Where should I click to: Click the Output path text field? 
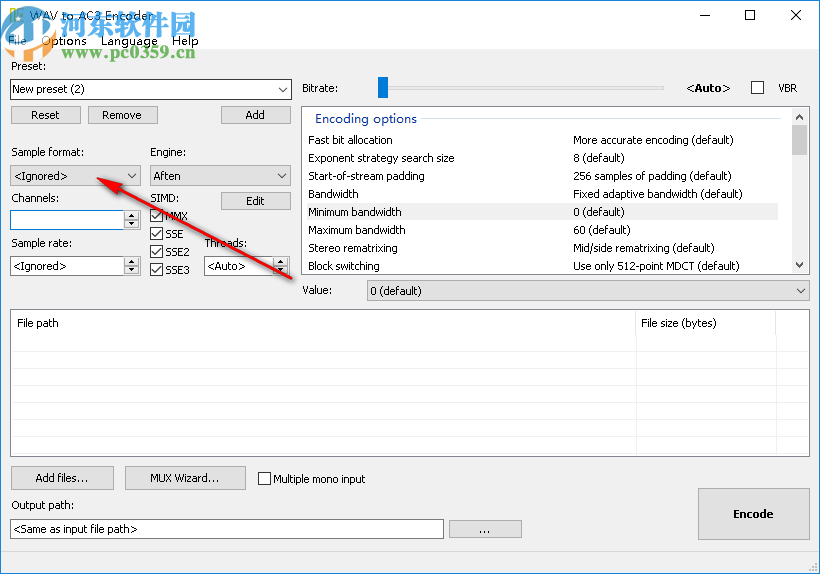[226, 529]
